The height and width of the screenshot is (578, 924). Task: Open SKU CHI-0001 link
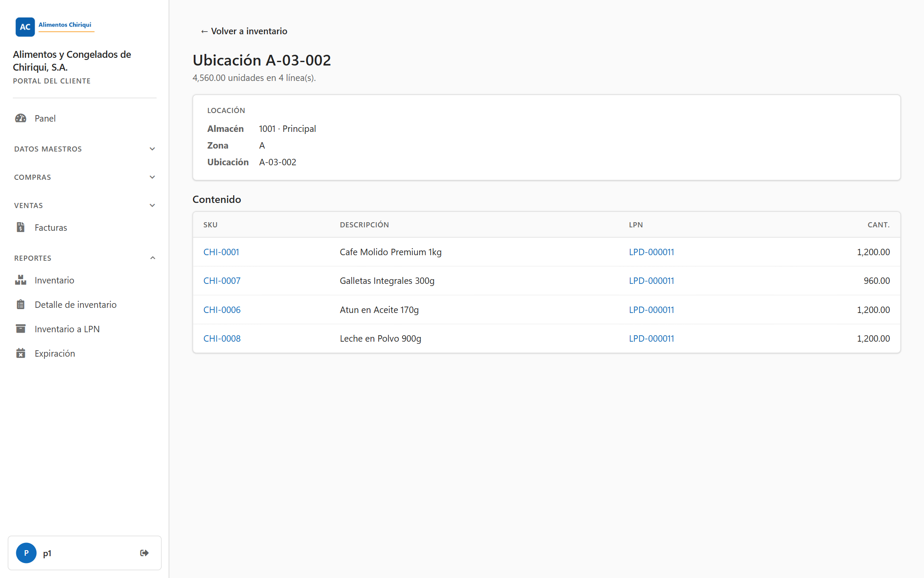[221, 252]
